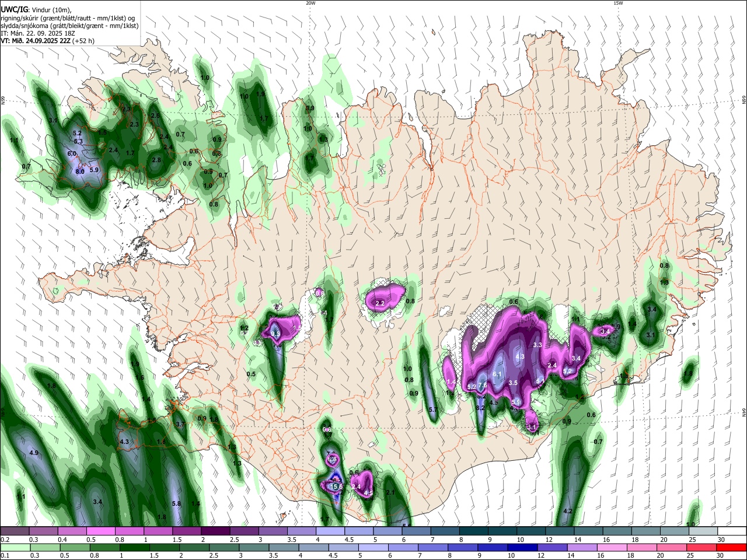Click the 20W longitude label at the top
This screenshot has height=560, width=747.
tap(310, 3)
